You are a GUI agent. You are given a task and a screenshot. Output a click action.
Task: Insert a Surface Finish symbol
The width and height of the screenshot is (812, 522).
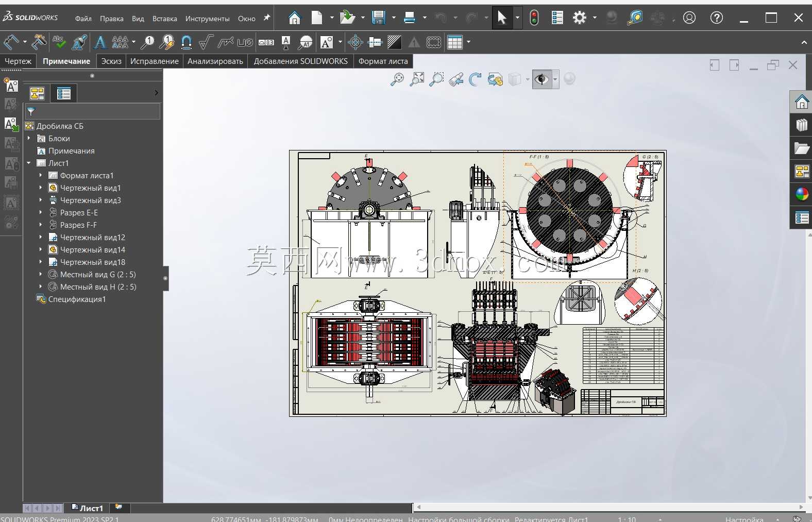click(206, 42)
